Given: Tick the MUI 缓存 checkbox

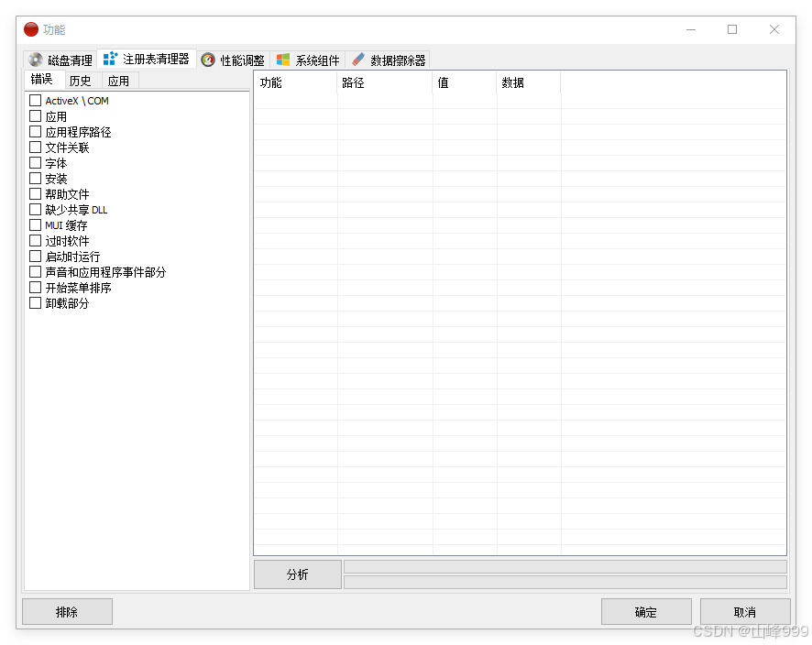Looking at the screenshot, I should tap(35, 224).
